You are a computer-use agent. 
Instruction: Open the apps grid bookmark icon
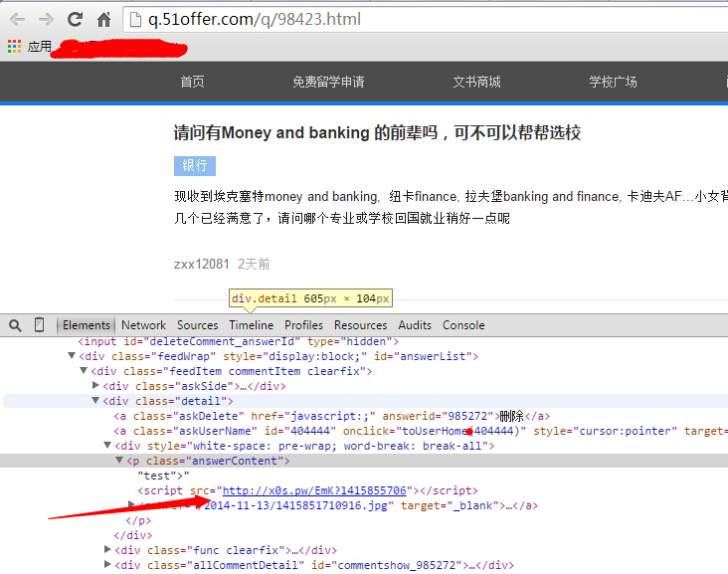[14, 47]
